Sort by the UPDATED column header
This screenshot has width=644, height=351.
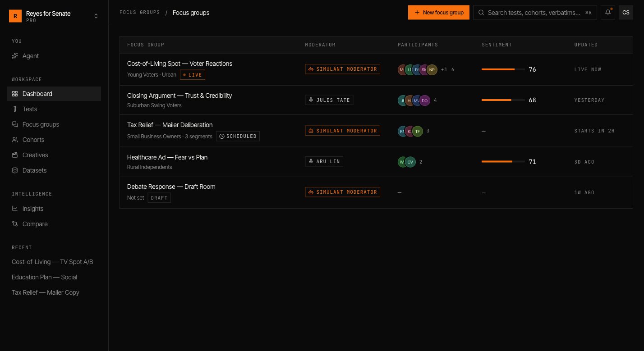click(586, 45)
